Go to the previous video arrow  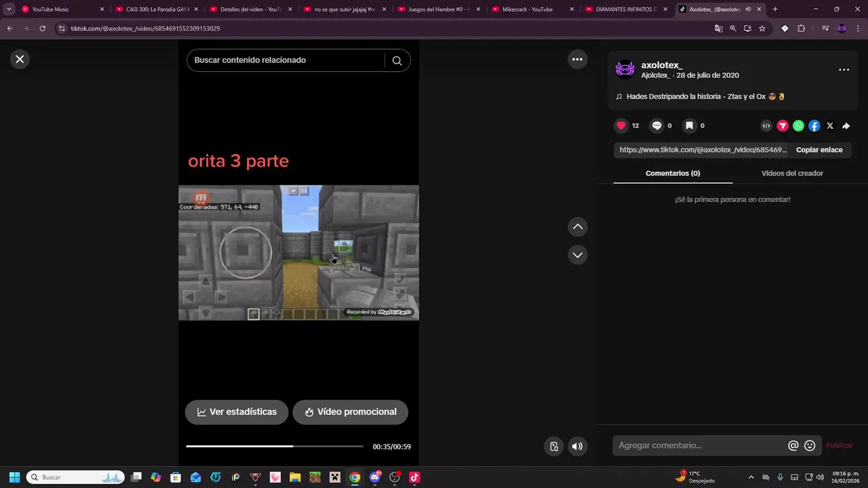[577, 226]
